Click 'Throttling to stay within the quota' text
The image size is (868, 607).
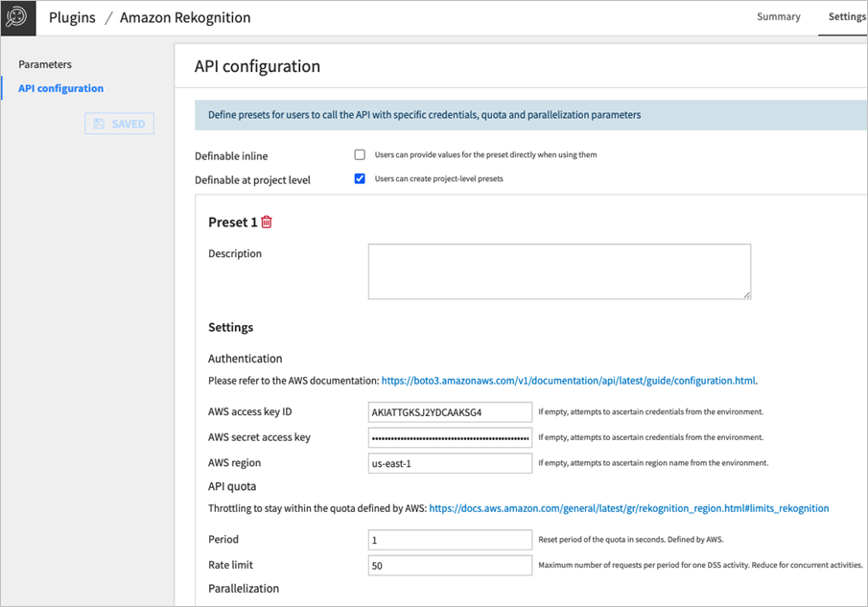(317, 508)
